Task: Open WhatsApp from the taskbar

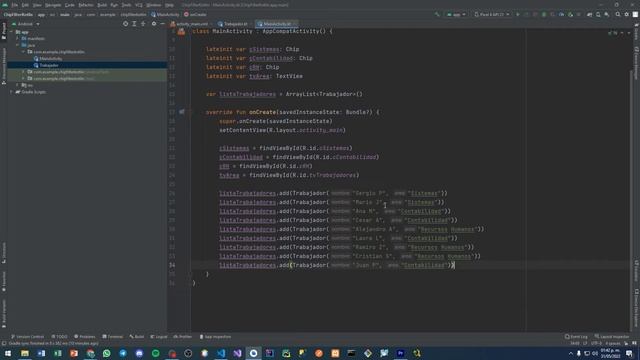Action: [x=107, y=353]
